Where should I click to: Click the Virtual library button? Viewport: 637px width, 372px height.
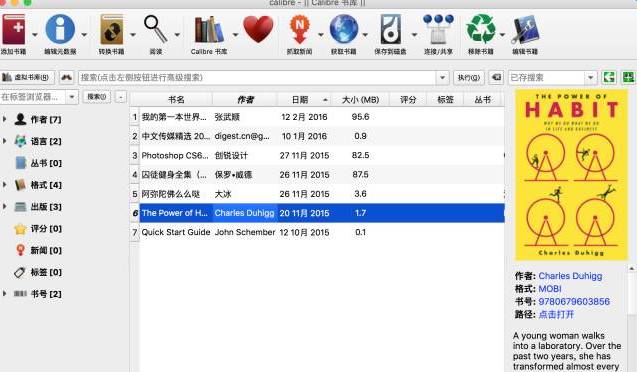pyautogui.click(x=27, y=77)
